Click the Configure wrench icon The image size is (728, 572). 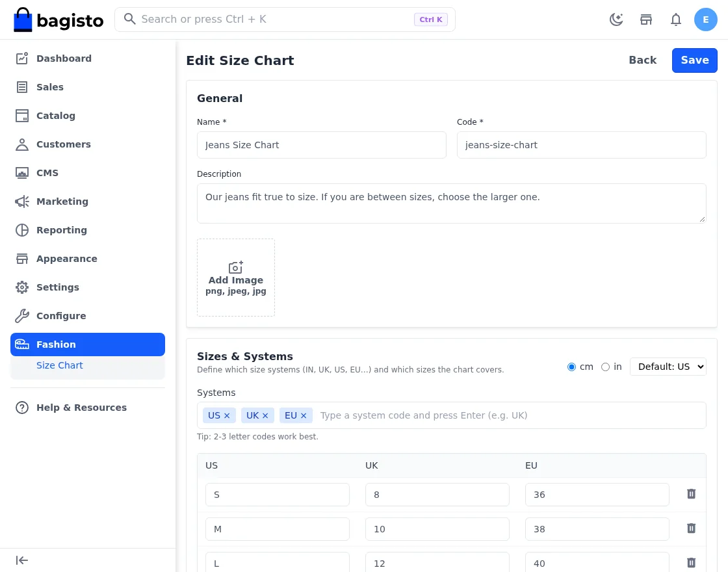[x=22, y=316]
